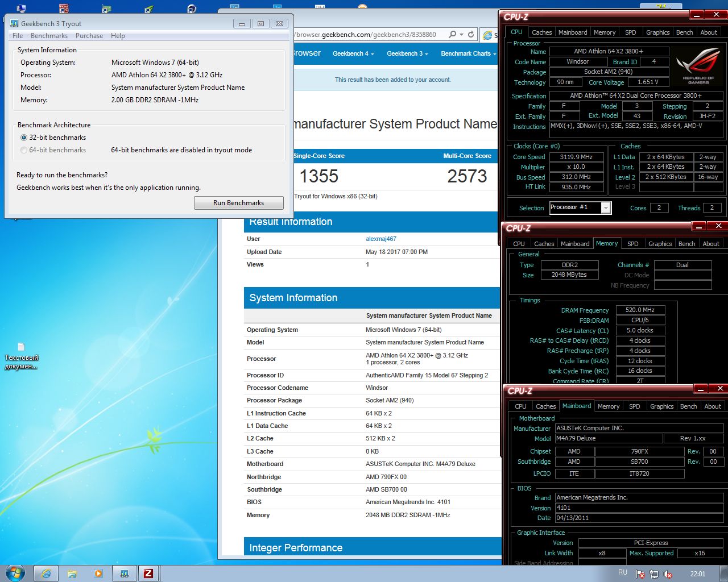Click the CAS# Latency 5.0 clocks value
The height and width of the screenshot is (582, 728).
[x=640, y=331]
